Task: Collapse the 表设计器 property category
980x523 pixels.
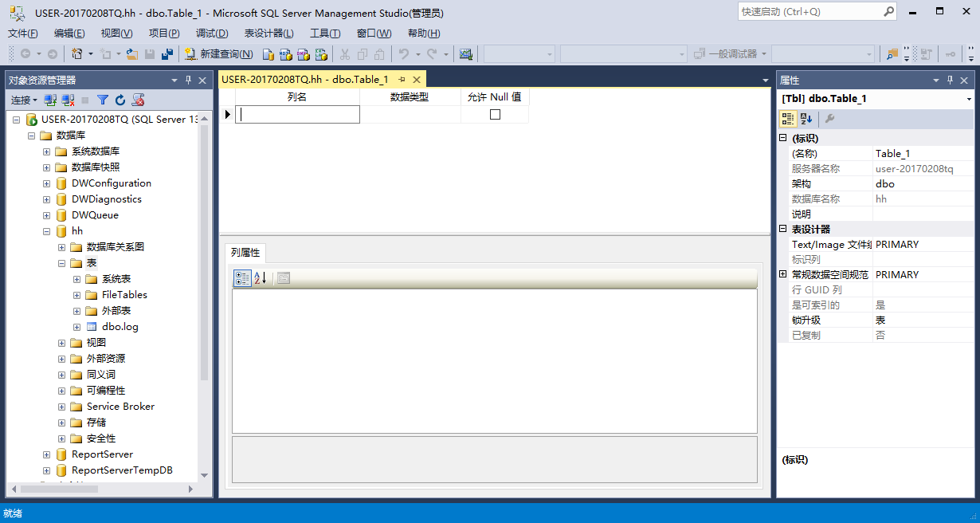Action: coord(783,229)
